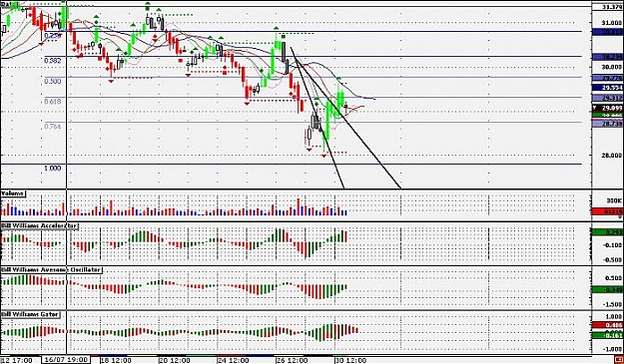The width and height of the screenshot is (624, 364).
Task: Click the 24 12:00 time axis label
Action: 234,360
